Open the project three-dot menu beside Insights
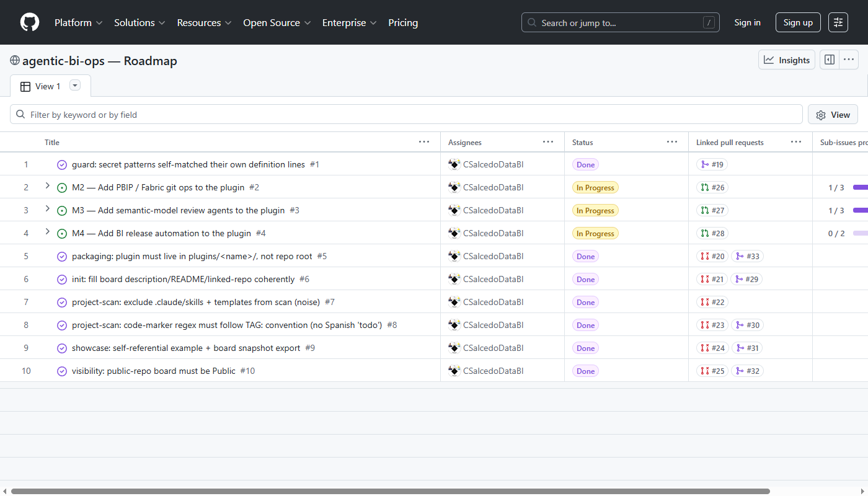868x496 pixels. [849, 60]
